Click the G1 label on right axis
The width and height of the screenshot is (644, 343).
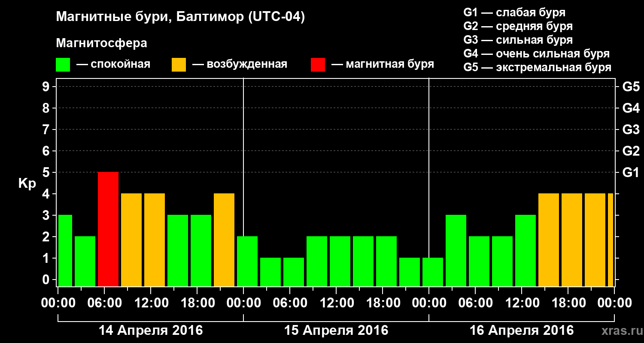pyautogui.click(x=631, y=172)
